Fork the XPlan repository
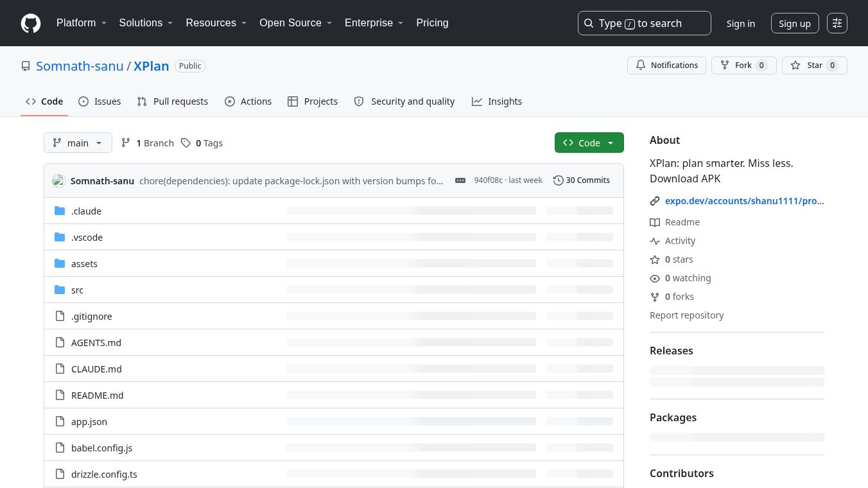This screenshot has width=868, height=488. pyautogui.click(x=743, y=65)
